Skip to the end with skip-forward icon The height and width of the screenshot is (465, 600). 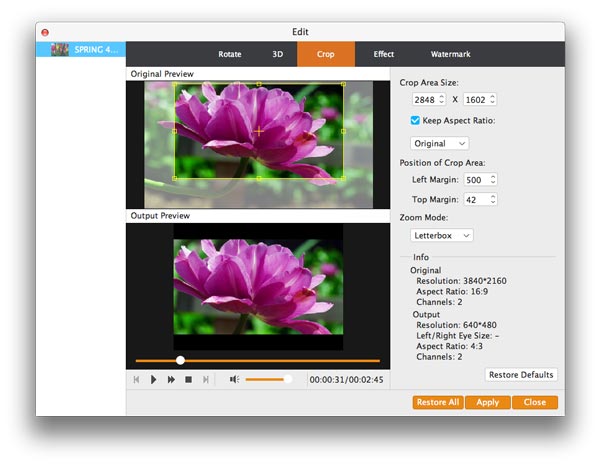[206, 379]
